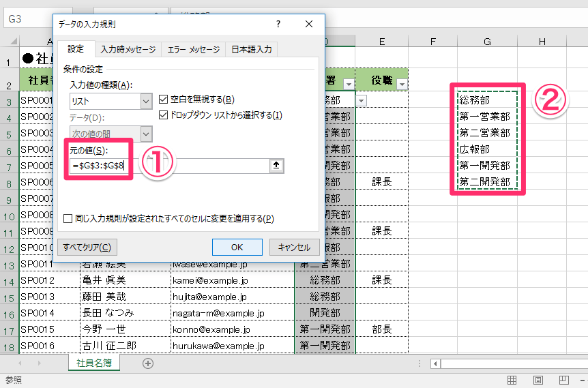This screenshot has width=588, height=388.
Task: Click cell containing 第二営業部 in column G
Action: click(x=487, y=133)
